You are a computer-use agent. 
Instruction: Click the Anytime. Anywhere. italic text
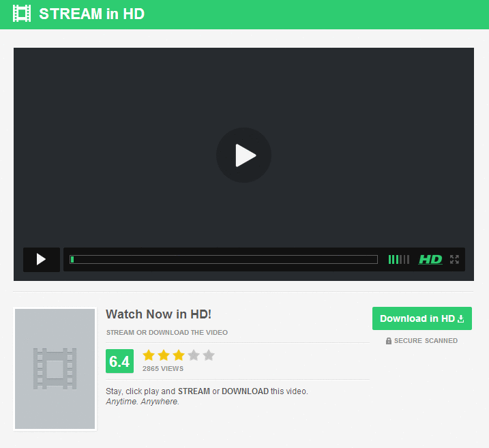[x=143, y=402]
